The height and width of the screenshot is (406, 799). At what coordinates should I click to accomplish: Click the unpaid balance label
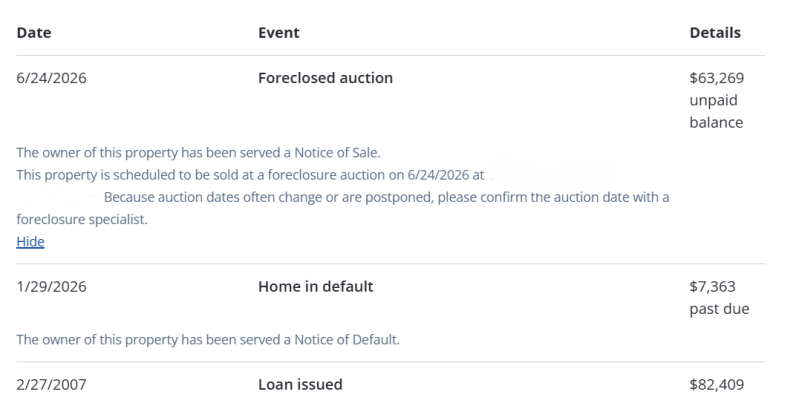point(716,111)
